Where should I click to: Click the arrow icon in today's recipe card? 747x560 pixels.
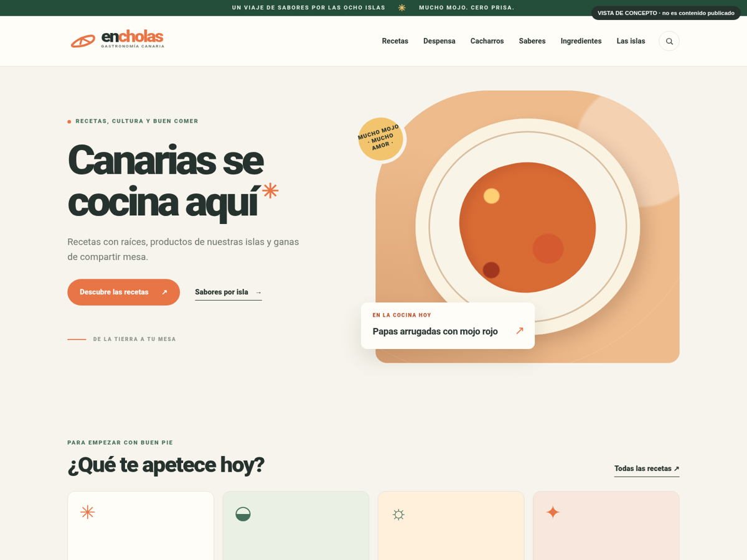(x=520, y=331)
